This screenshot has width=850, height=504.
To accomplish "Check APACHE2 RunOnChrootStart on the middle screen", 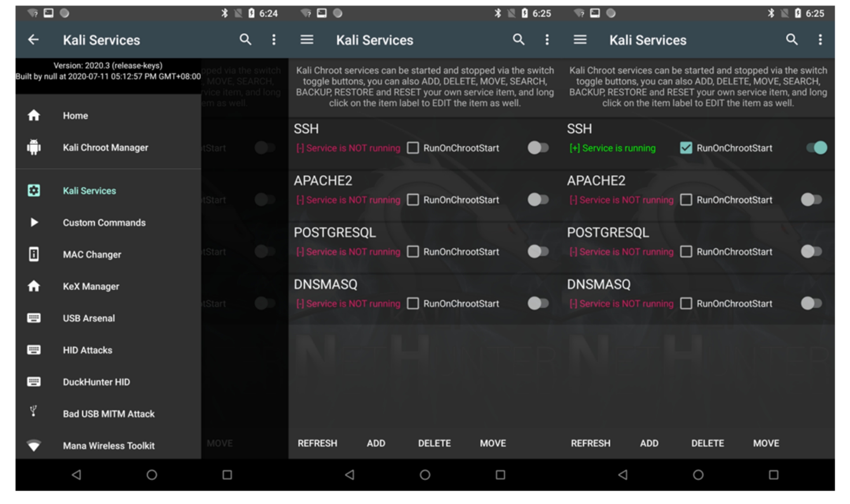I will (x=413, y=200).
